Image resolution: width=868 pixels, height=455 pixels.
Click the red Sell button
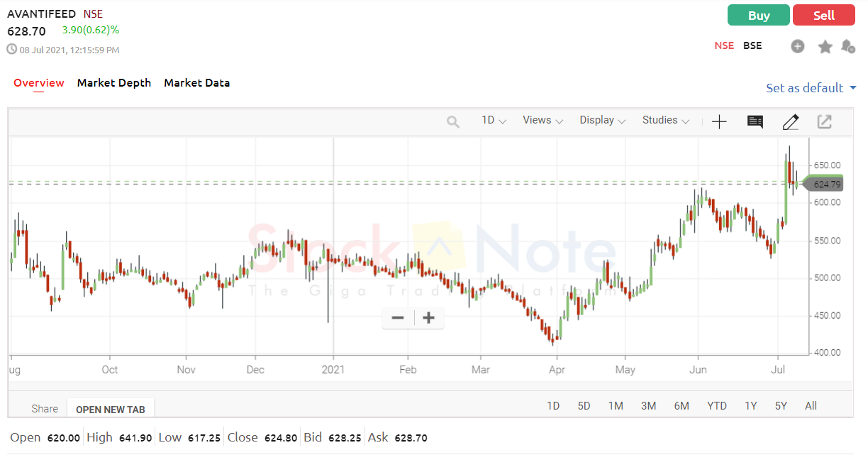pos(824,16)
